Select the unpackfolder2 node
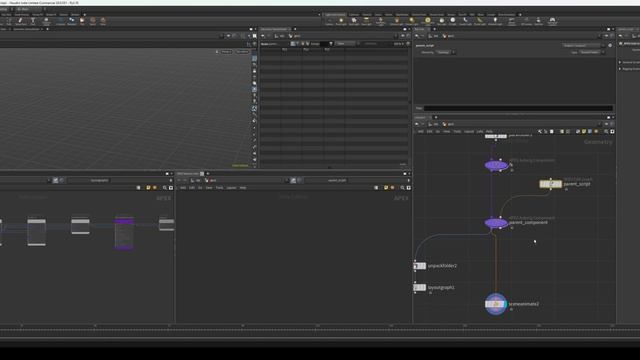The width and height of the screenshot is (640, 360). pos(419,266)
